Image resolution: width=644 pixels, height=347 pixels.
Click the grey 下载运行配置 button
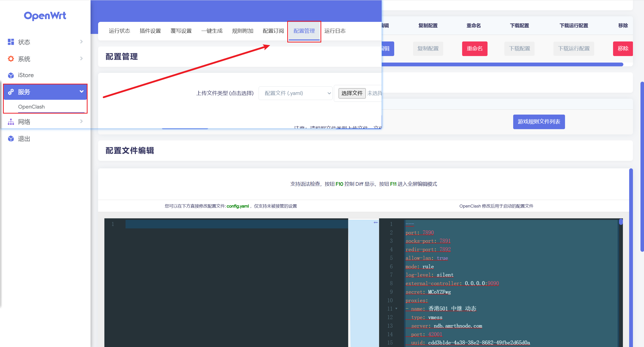click(574, 49)
